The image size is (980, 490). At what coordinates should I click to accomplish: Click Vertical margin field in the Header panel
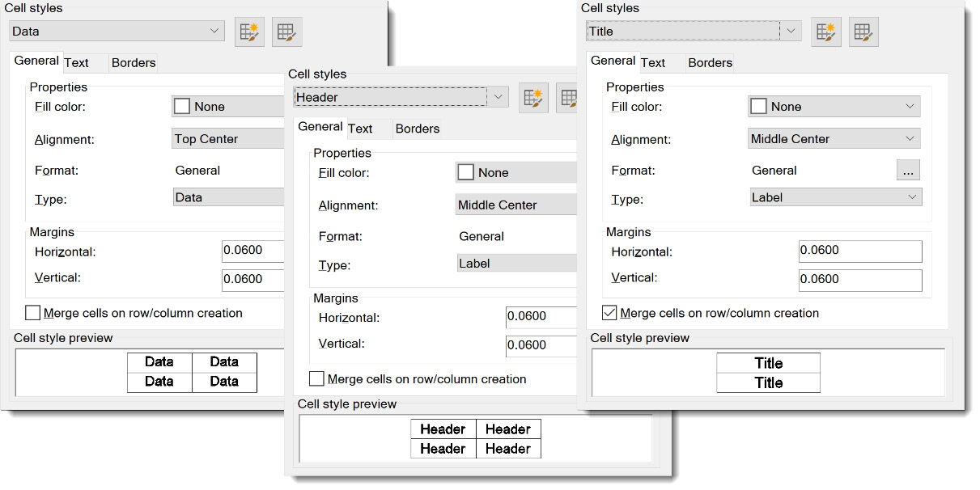tap(541, 346)
